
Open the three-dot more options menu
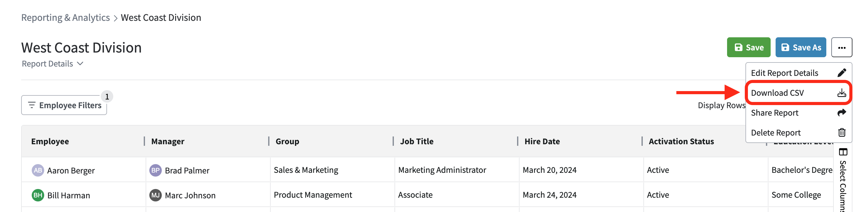841,48
